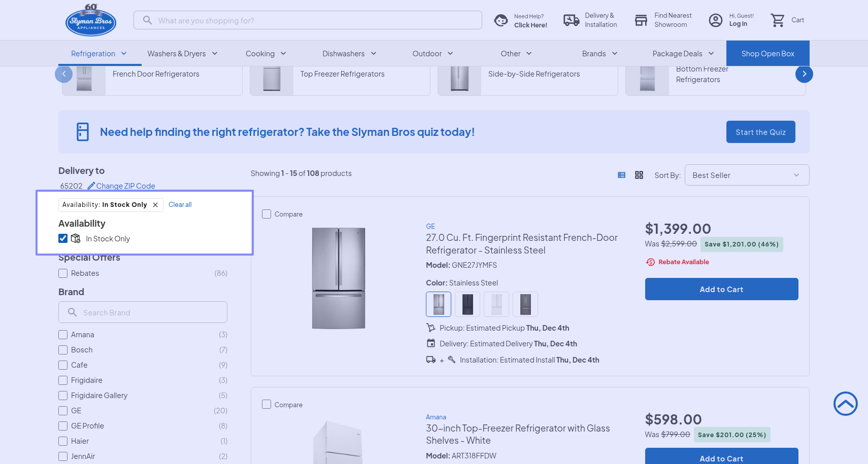Click the guest account Log In icon
The height and width of the screenshot is (464, 868).
click(x=716, y=20)
